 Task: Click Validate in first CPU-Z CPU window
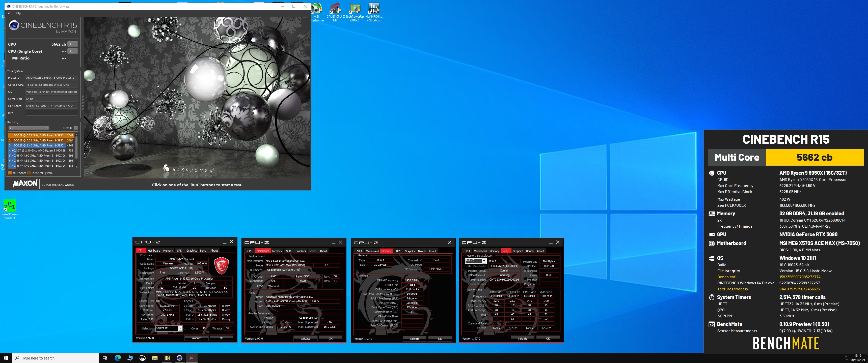click(197, 338)
